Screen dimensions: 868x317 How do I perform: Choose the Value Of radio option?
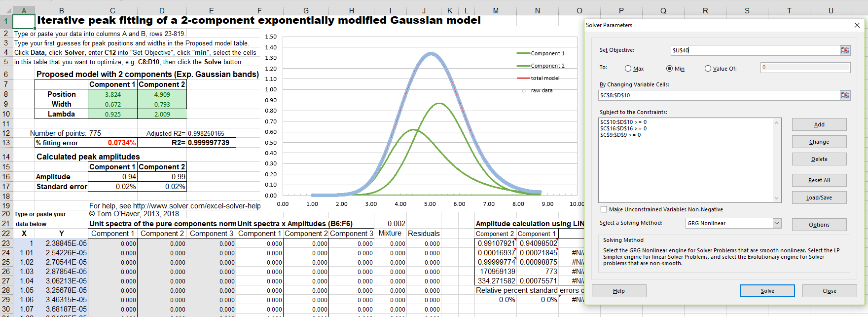click(x=708, y=69)
